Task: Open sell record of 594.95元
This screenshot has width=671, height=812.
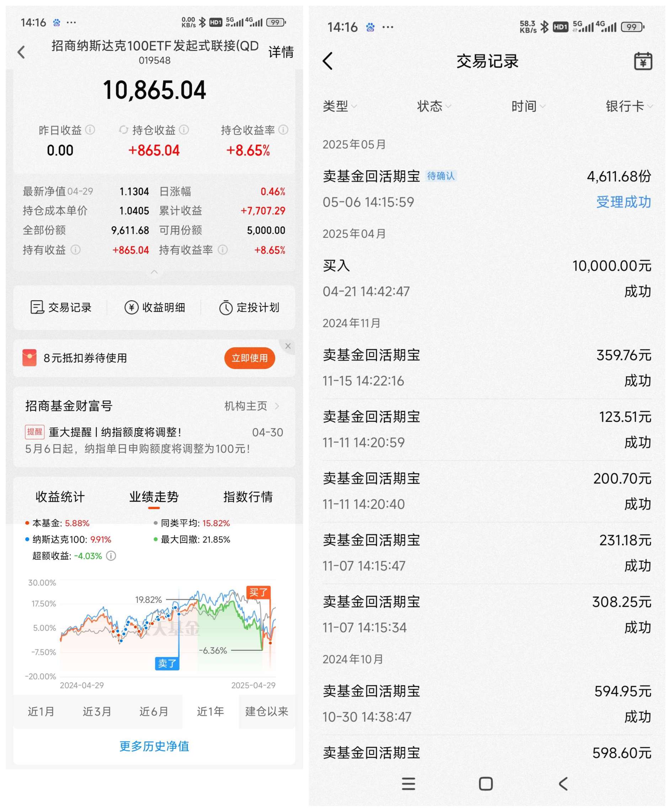Action: click(487, 704)
